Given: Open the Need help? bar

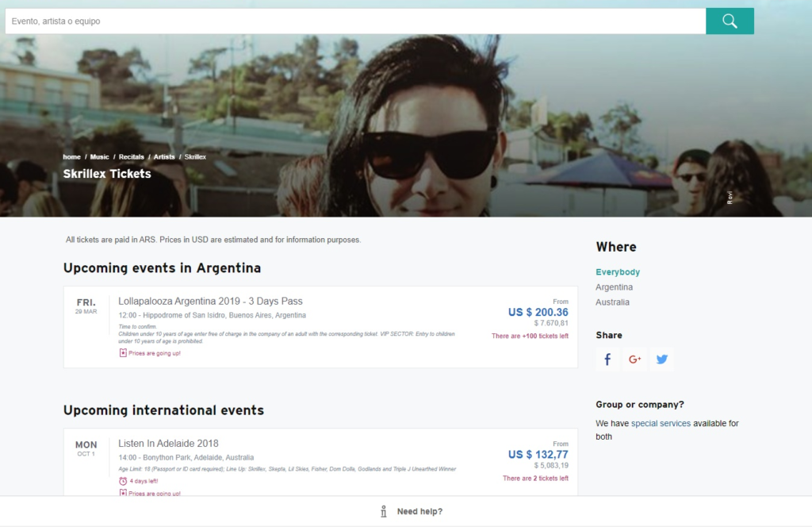Looking at the screenshot, I should [419, 511].
